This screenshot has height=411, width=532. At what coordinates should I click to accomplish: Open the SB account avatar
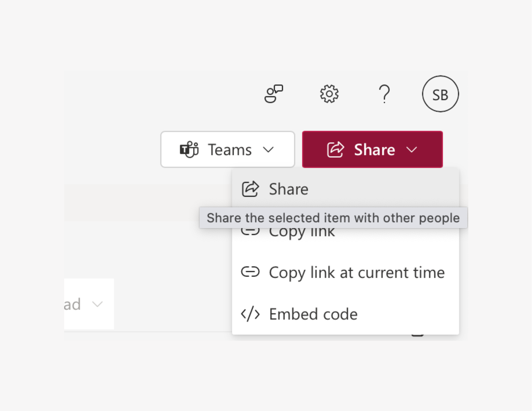440,94
